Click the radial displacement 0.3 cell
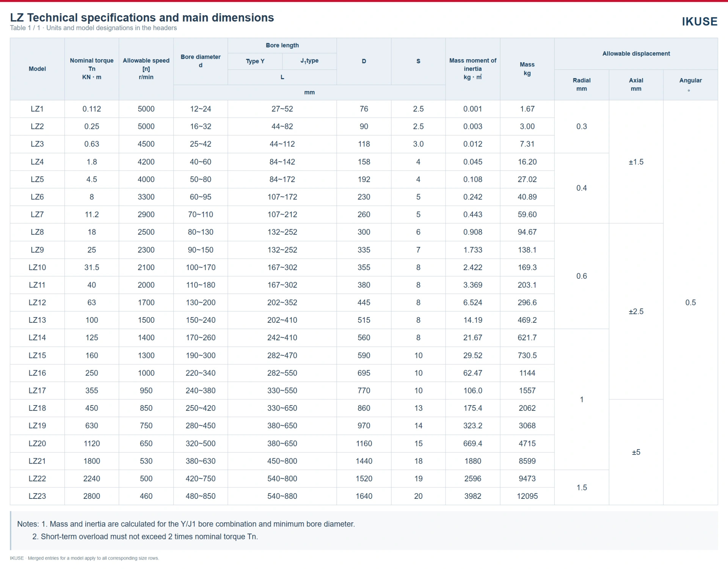Screen dimensions: 728x569 582,127
